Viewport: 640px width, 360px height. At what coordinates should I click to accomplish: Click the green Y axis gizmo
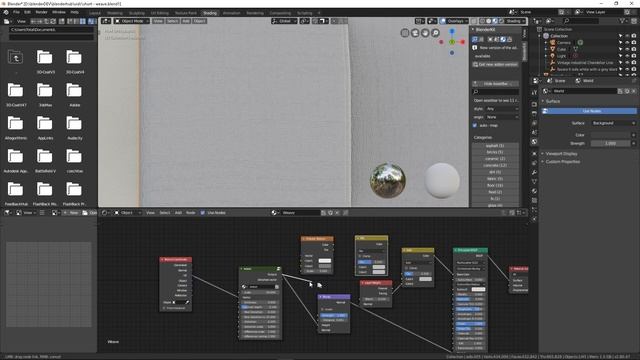click(452, 42)
